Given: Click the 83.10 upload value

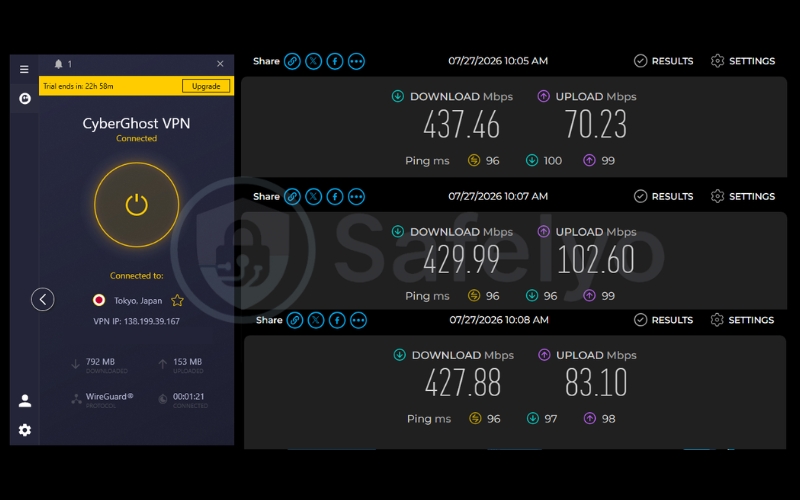Looking at the screenshot, I should [596, 383].
